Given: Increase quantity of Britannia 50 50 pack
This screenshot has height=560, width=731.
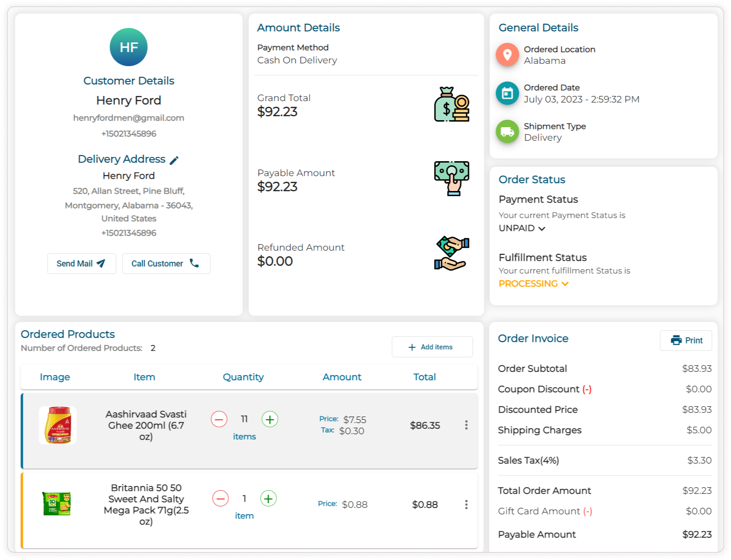Looking at the screenshot, I should click(x=268, y=499).
